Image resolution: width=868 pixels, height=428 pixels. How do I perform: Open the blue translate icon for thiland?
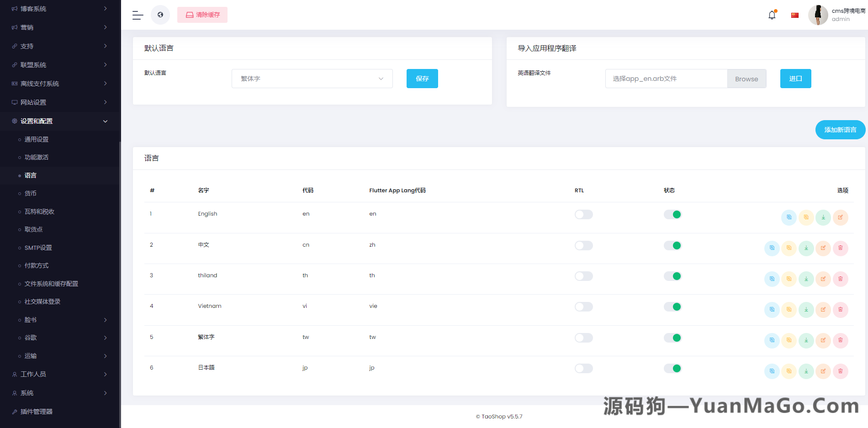[x=772, y=279]
